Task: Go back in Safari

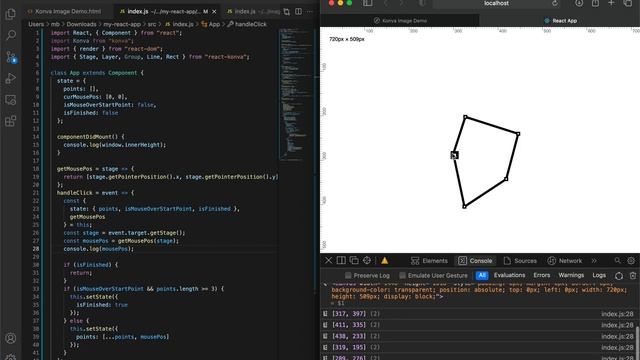Action: point(386,3)
